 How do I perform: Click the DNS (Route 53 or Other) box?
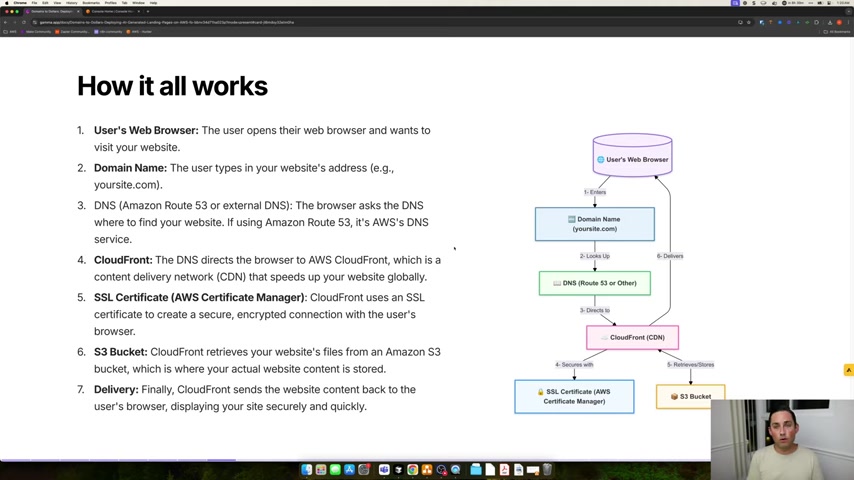[x=595, y=283]
